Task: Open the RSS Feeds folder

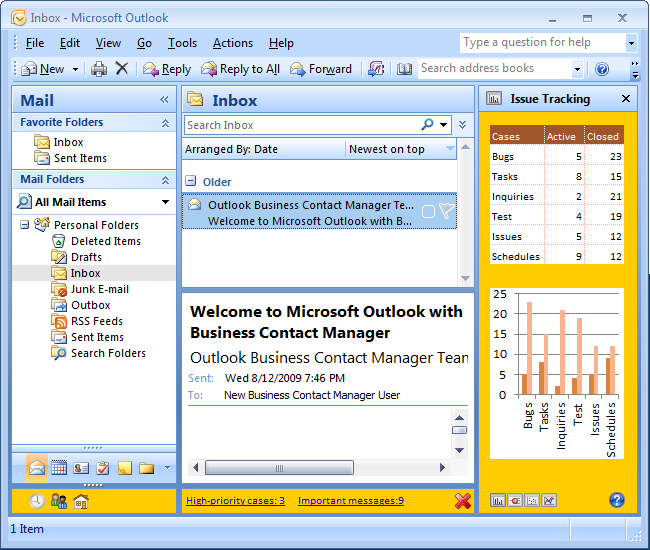Action: [x=87, y=321]
